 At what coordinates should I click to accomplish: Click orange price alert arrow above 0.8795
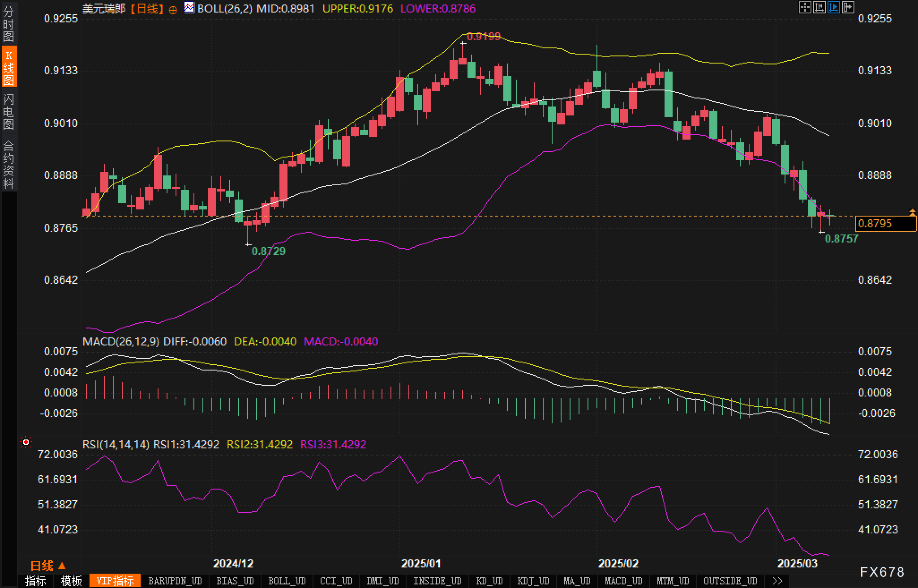coord(912,212)
